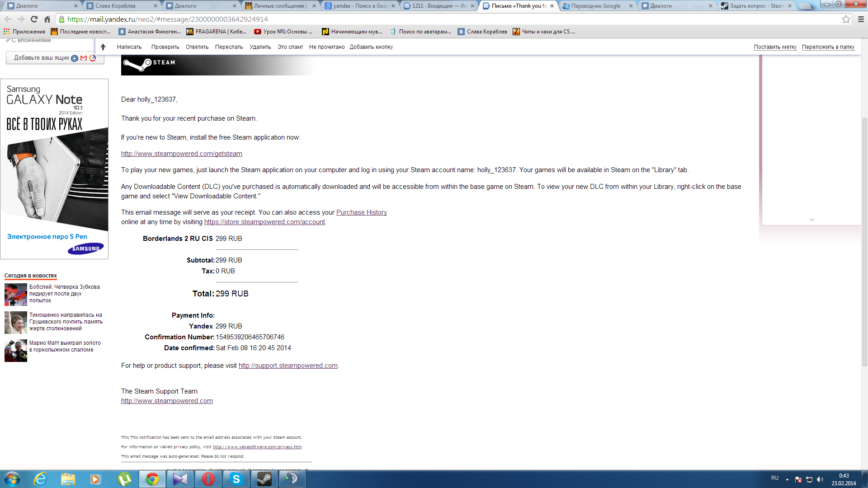Image resolution: width=868 pixels, height=488 pixels.
Task: Open Skype from the taskbar
Action: tap(236, 479)
